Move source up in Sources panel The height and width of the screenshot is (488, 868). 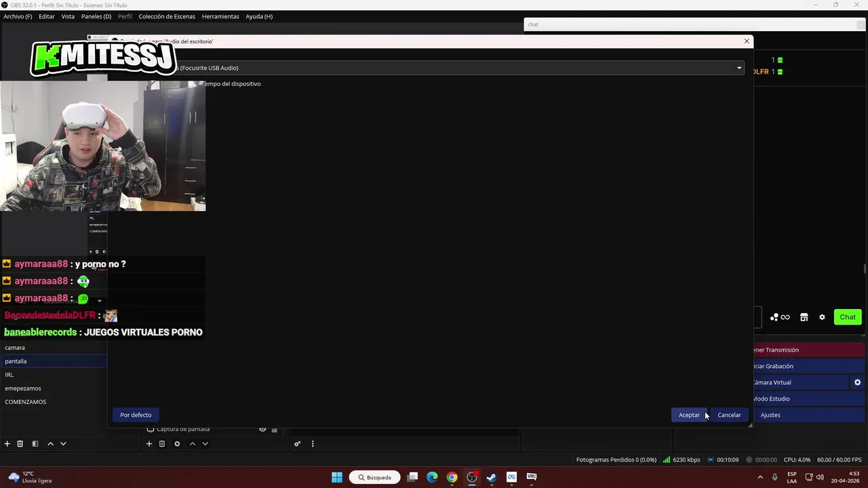[x=193, y=444]
